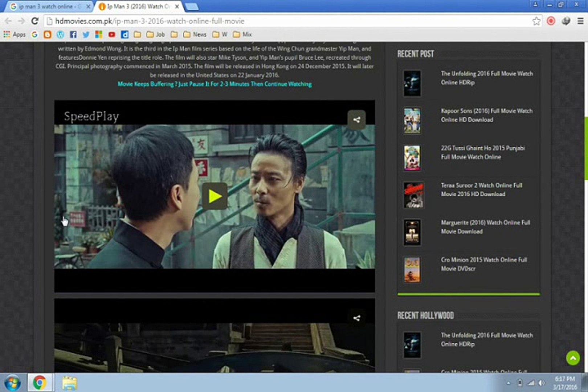Screen dimensions: 588x392
Task: Click the Marguerite poster thumbnail
Action: tap(412, 232)
